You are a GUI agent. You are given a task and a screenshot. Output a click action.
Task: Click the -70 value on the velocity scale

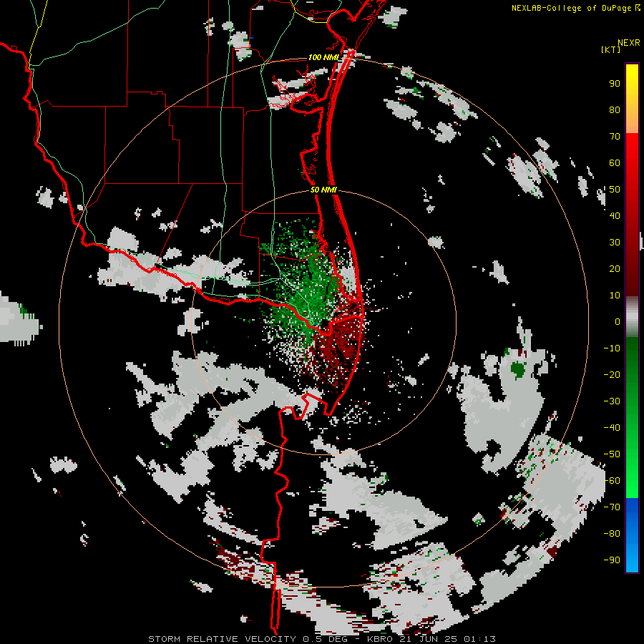(x=612, y=507)
